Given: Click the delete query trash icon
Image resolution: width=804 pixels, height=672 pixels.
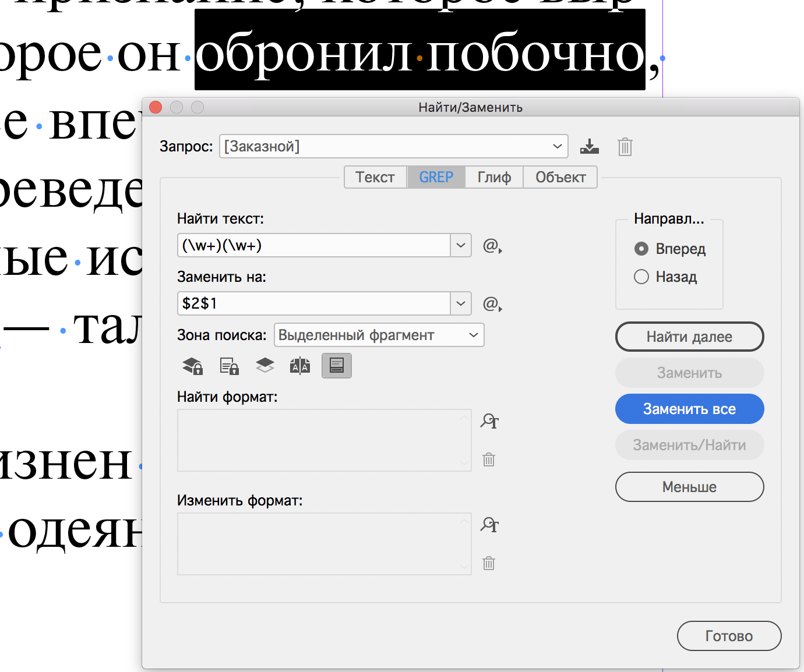Looking at the screenshot, I should [x=625, y=146].
